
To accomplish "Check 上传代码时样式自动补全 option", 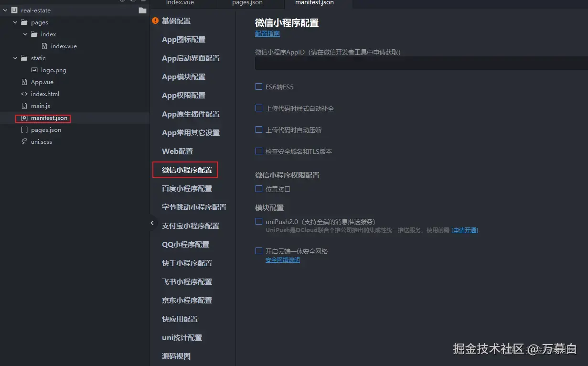I will (259, 108).
